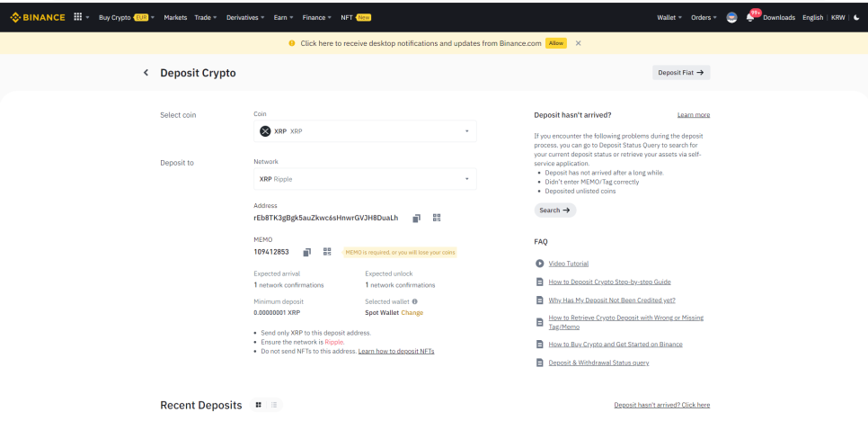Screen dimensions: 868x430
Task: Open Why Has My Deposit Not Been Credited
Action: click(x=612, y=300)
